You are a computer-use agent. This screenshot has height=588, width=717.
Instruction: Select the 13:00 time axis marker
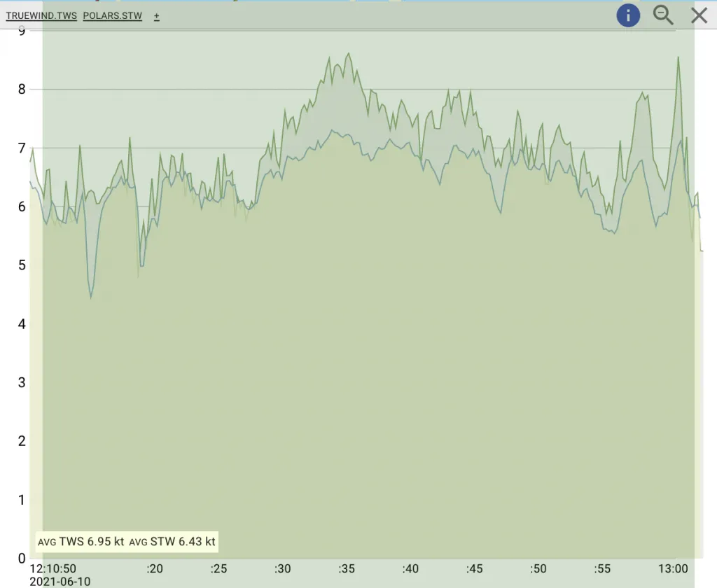point(673,568)
